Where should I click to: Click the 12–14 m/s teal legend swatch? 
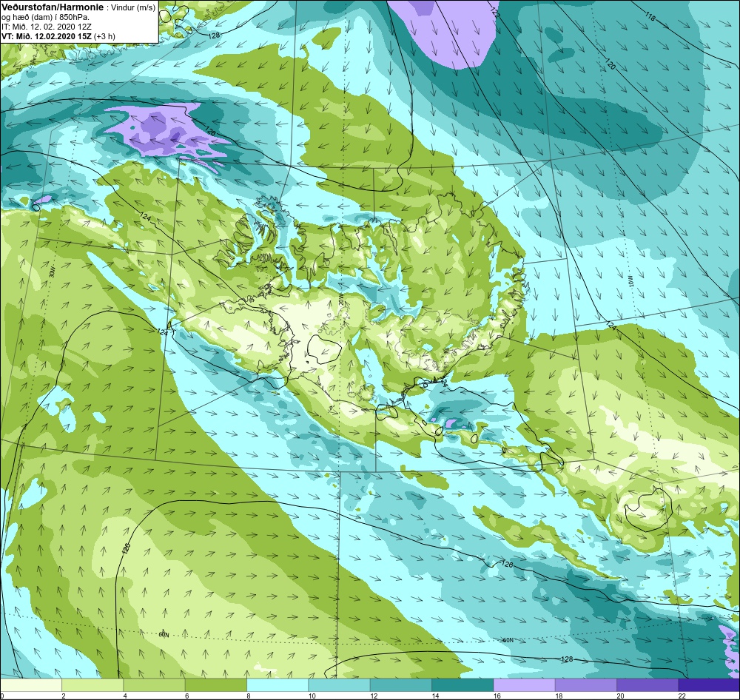(400, 685)
